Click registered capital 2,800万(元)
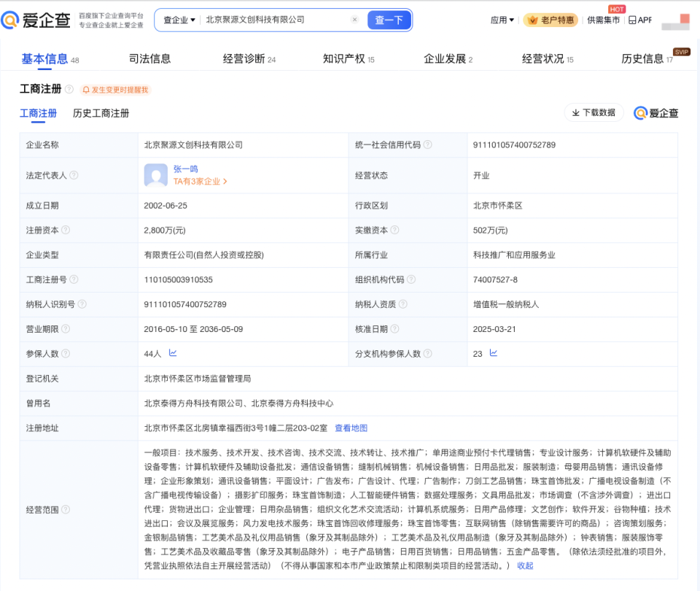700x591 pixels. pos(165,230)
